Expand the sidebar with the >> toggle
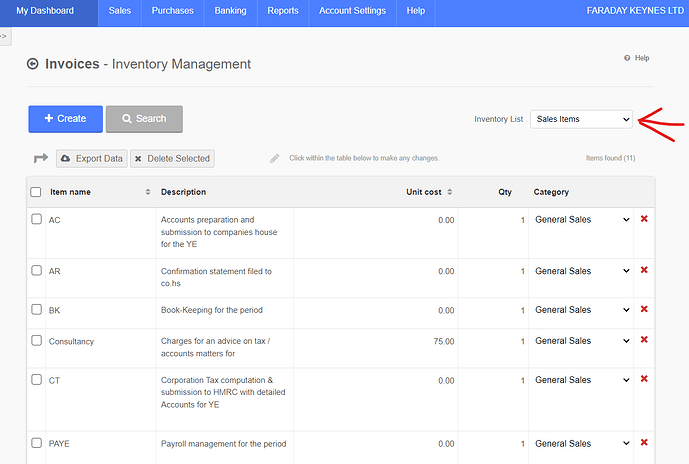Viewport: 689px width, 464px height. (x=4, y=36)
